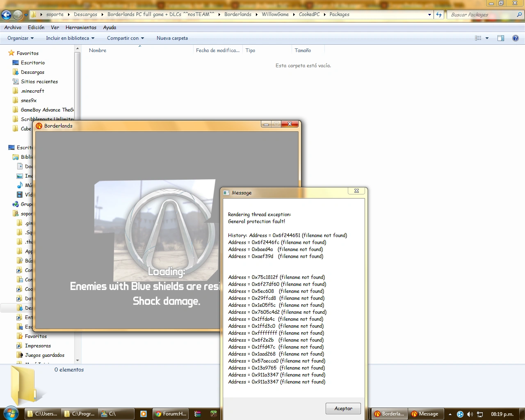Open the Ver menu

click(x=55, y=27)
